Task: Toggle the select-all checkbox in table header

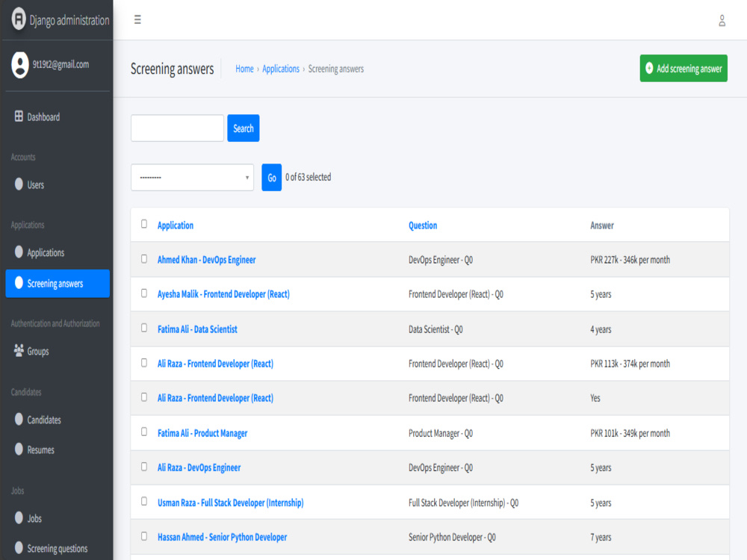Action: click(144, 224)
